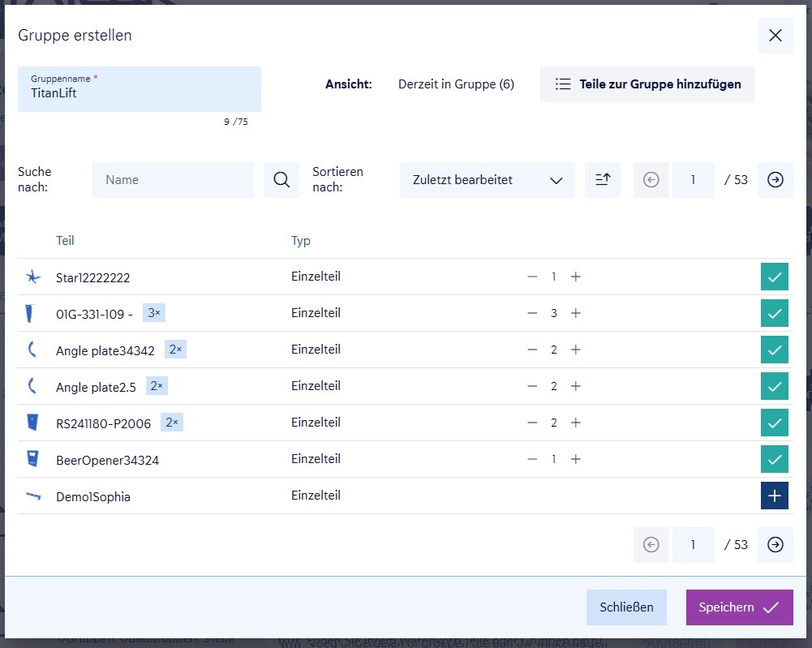
Task: Open the Zuletzt bearbeitet sort dropdown
Action: (487, 180)
